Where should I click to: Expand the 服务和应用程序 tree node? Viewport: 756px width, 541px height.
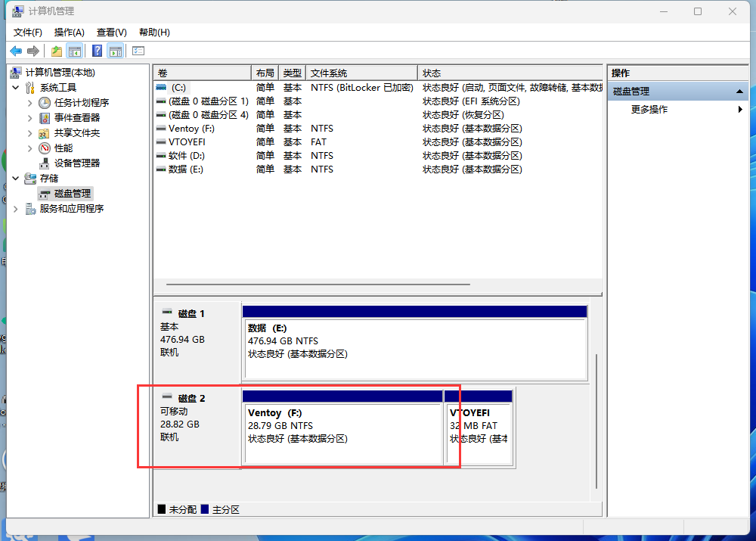16,208
